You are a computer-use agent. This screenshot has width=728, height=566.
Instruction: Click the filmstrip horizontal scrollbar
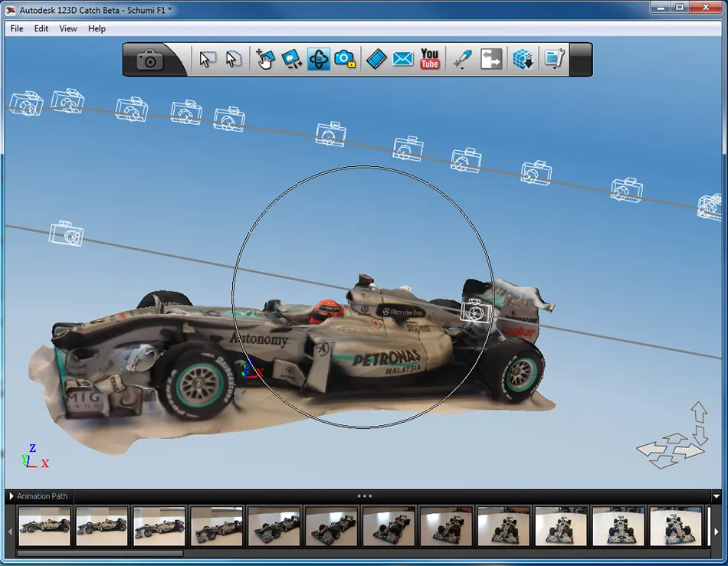pos(100,553)
